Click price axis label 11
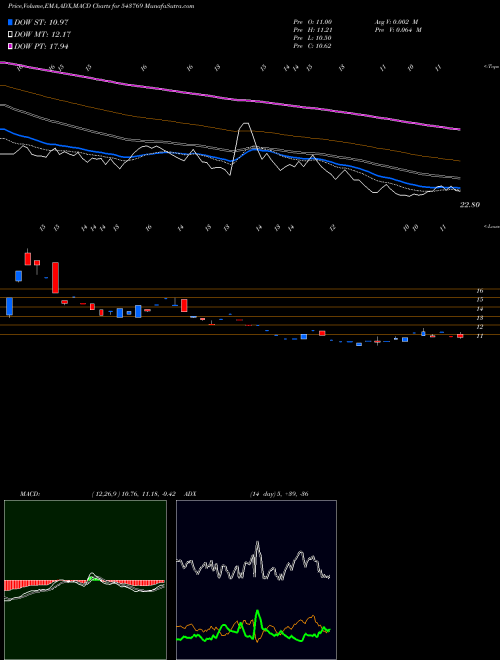Screen dimensions: 500x660 (479, 336)
